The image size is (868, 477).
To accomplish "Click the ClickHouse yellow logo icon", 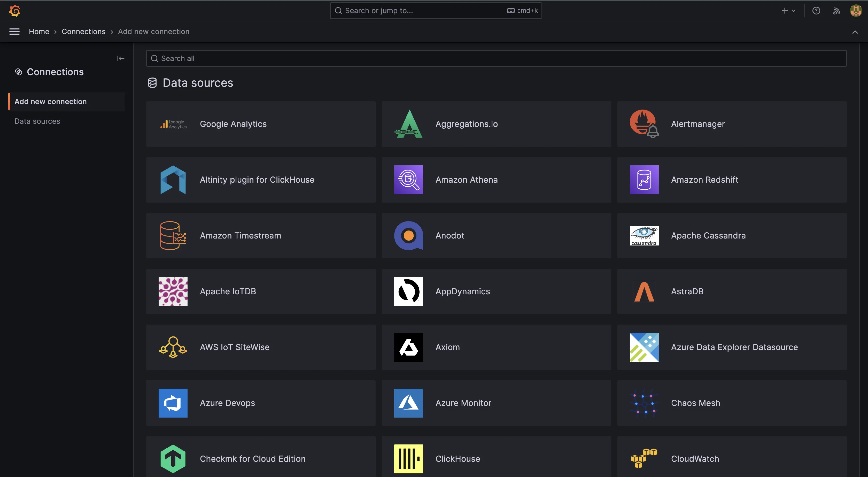I will pos(408,458).
